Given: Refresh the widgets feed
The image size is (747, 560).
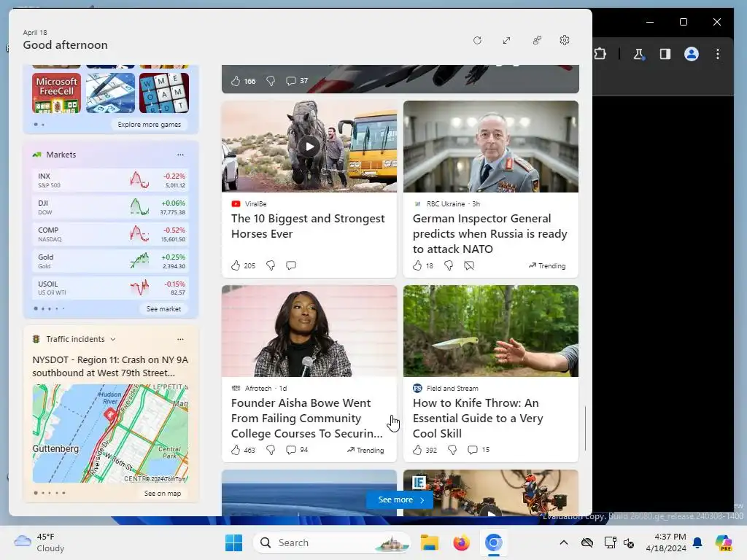Looking at the screenshot, I should click(x=477, y=41).
